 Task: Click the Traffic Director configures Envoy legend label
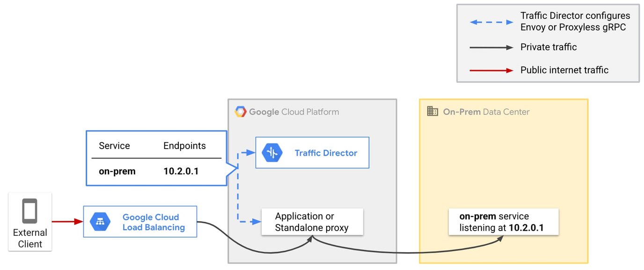tap(575, 22)
